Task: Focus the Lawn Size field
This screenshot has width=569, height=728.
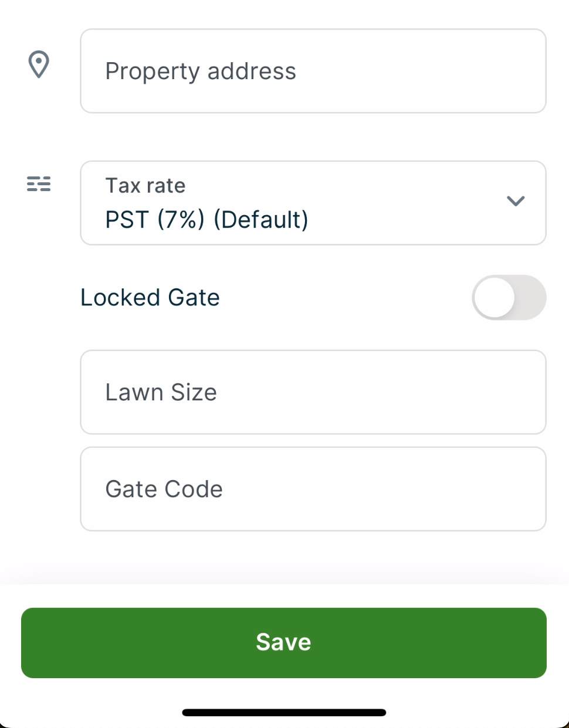Action: [313, 392]
